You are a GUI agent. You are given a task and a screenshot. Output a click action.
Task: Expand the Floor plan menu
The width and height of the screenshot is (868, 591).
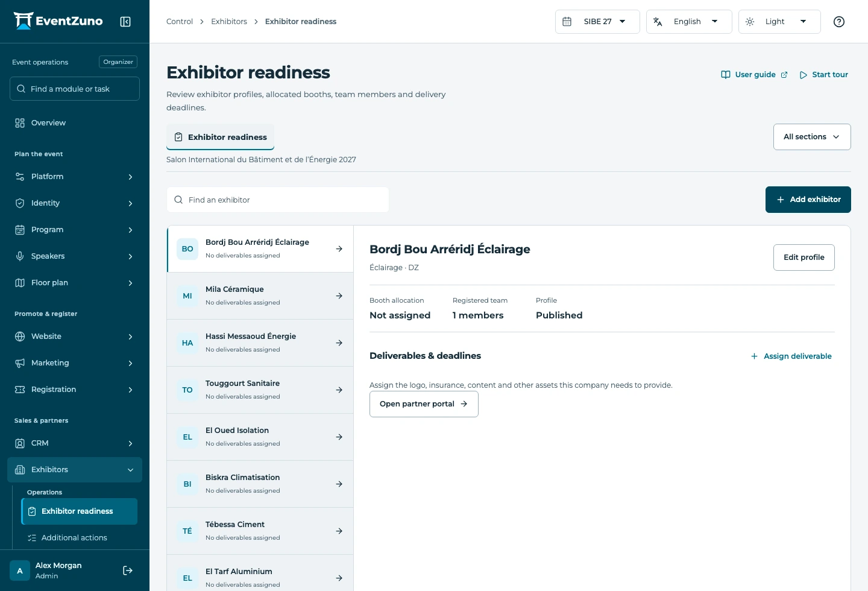pos(75,283)
